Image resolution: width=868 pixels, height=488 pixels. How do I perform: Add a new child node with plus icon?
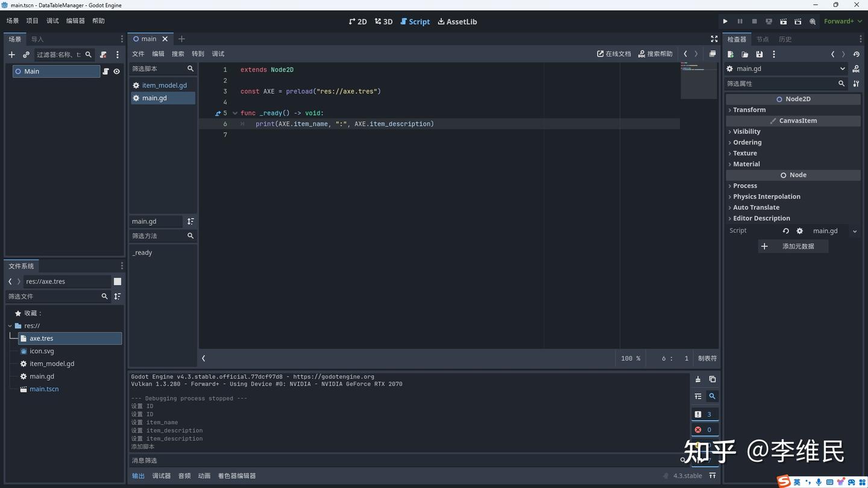click(x=11, y=55)
